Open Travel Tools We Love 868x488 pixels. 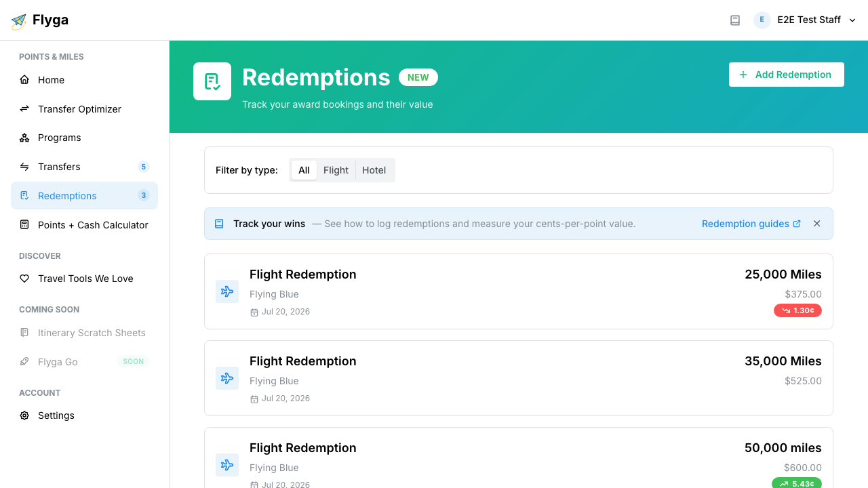coord(84,279)
